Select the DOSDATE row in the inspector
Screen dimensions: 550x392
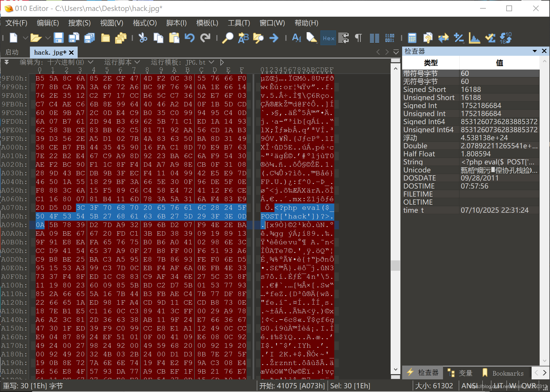pos(471,178)
